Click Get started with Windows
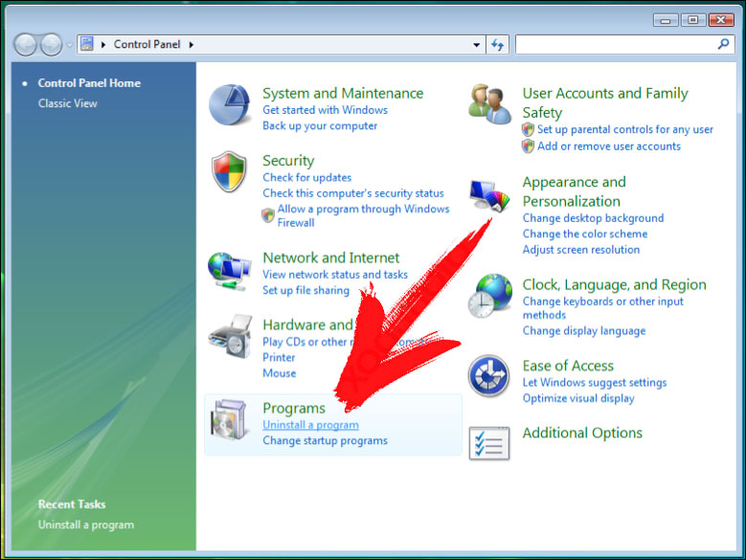 [325, 110]
